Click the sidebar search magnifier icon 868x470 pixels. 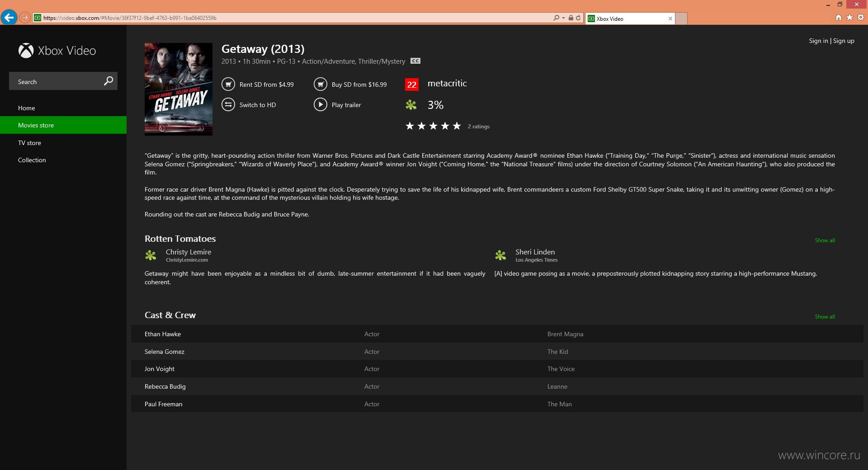(x=108, y=81)
